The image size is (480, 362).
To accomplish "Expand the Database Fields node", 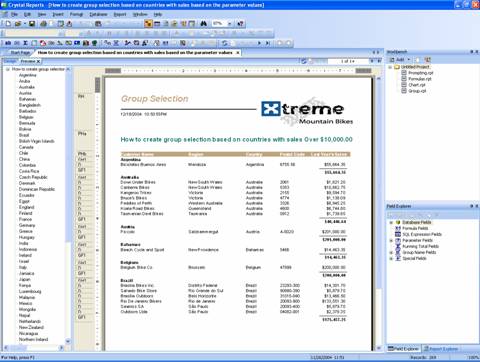I will tap(391, 222).
